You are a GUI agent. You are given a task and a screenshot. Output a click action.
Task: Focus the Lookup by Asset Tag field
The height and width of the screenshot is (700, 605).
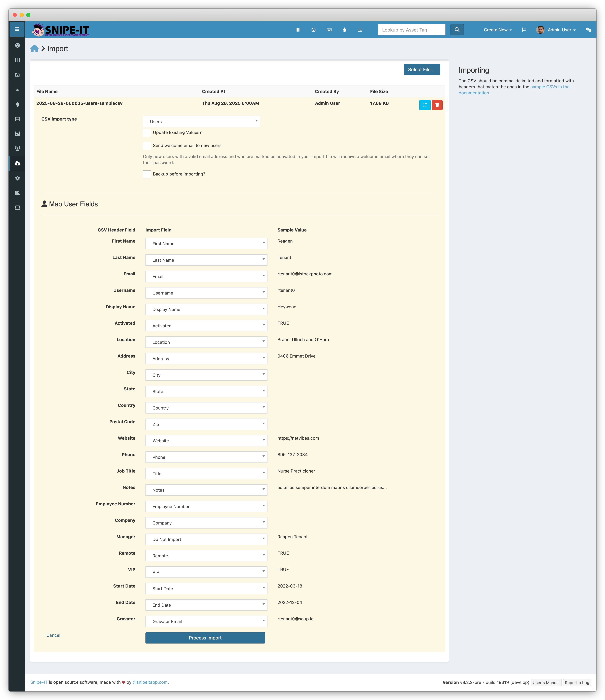pyautogui.click(x=411, y=30)
